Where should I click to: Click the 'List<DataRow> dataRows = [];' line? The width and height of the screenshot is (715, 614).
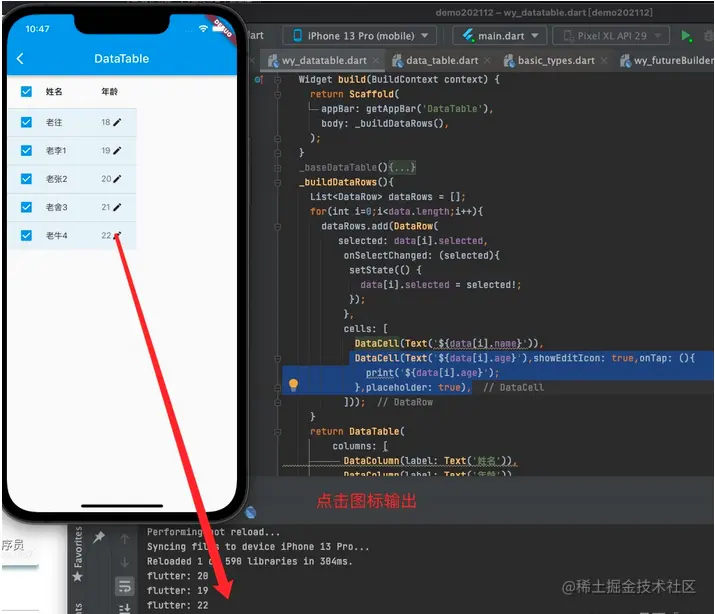(388, 197)
